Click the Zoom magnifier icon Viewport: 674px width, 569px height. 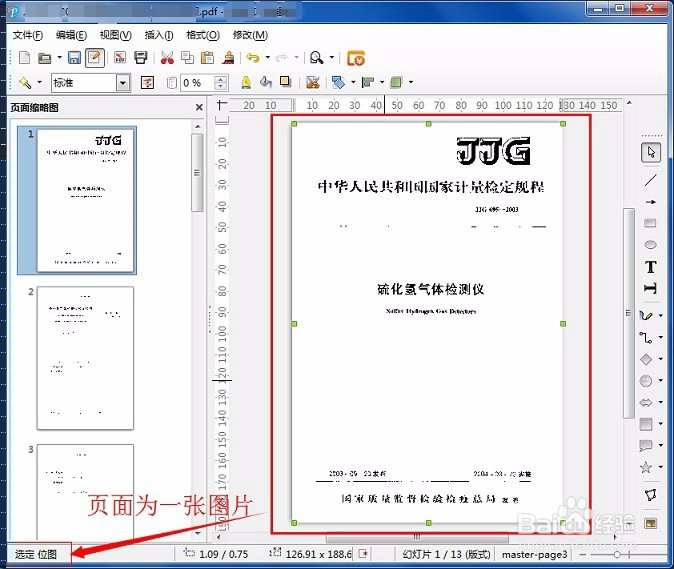316,58
